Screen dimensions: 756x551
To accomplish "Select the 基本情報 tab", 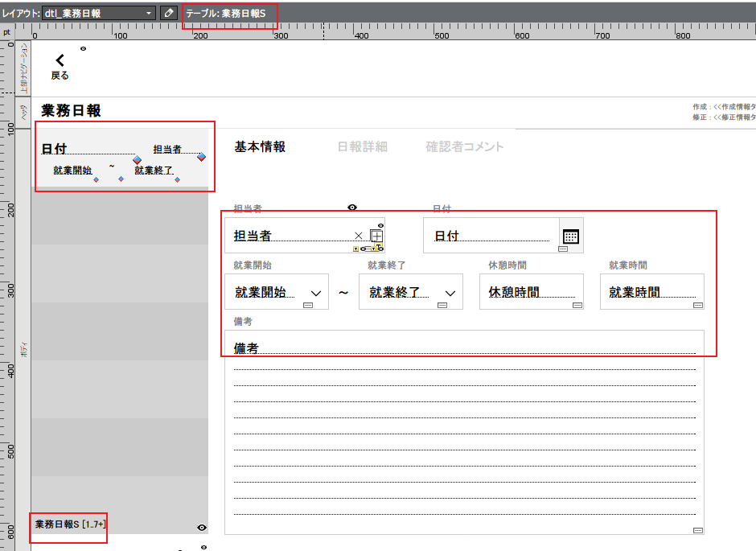I will click(x=260, y=146).
